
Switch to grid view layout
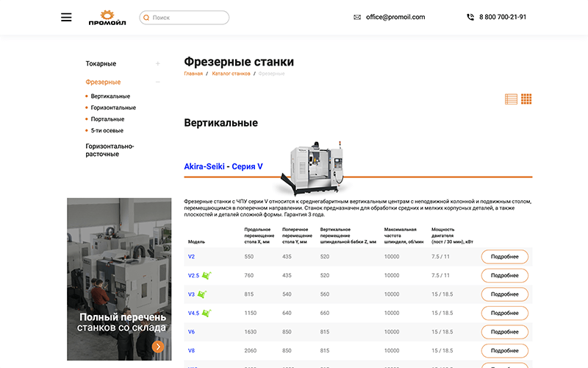click(526, 99)
